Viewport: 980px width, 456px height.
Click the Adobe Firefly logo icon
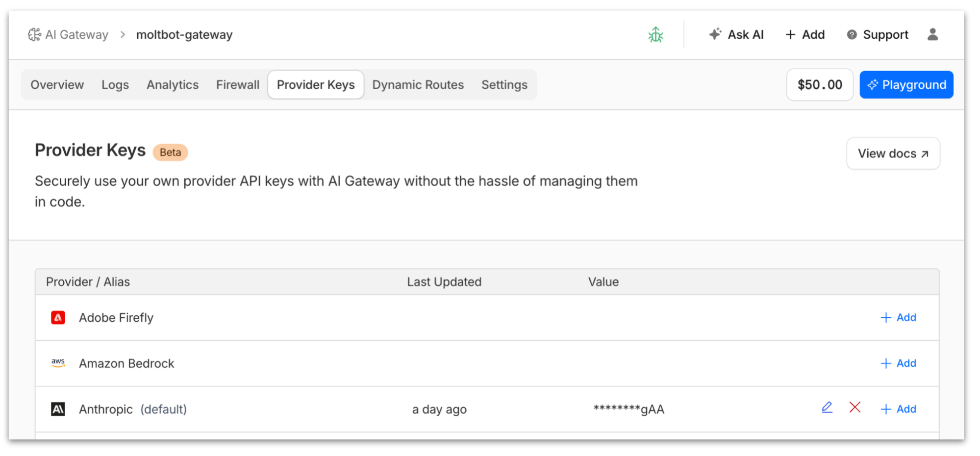coord(58,318)
